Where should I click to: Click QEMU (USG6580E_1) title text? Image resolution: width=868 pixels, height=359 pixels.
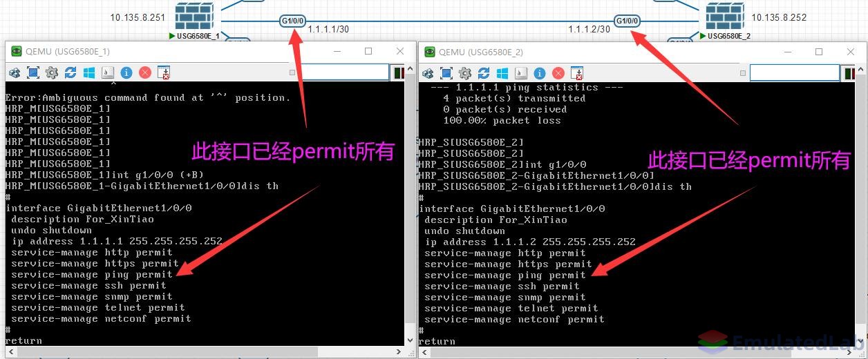(67, 52)
